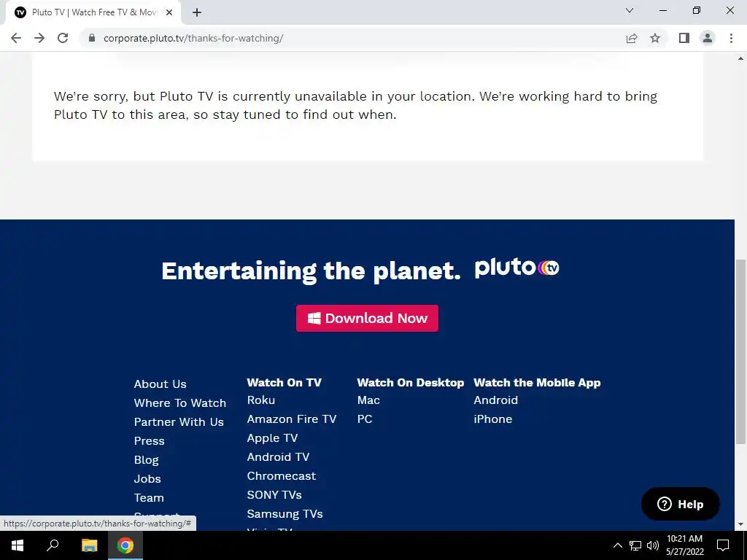Viewport: 747px width, 560px height.
Task: Select the Pluto TV browser tab
Action: pyautogui.click(x=93, y=13)
